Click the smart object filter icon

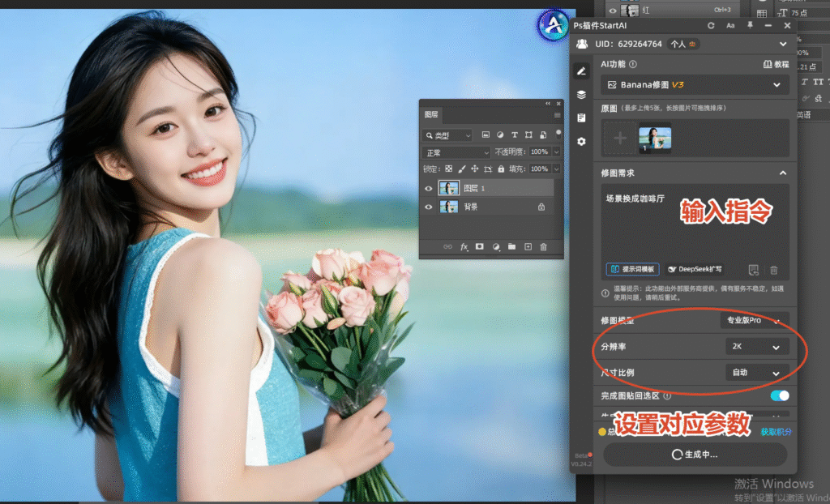[542, 135]
